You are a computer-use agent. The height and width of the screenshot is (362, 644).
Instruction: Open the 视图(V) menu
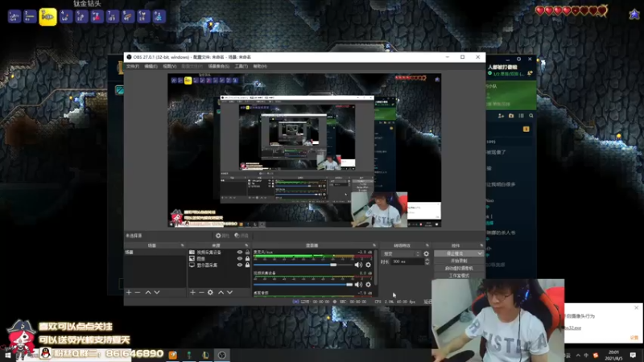[170, 66]
